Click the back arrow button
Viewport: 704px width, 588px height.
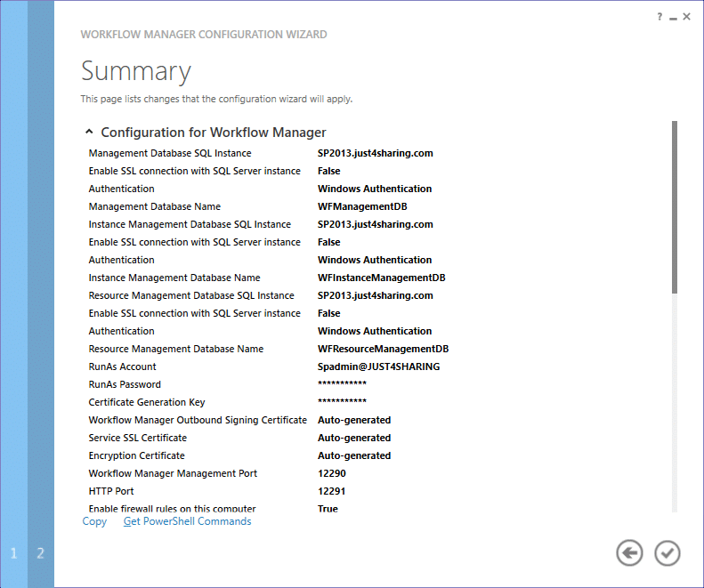click(x=629, y=552)
